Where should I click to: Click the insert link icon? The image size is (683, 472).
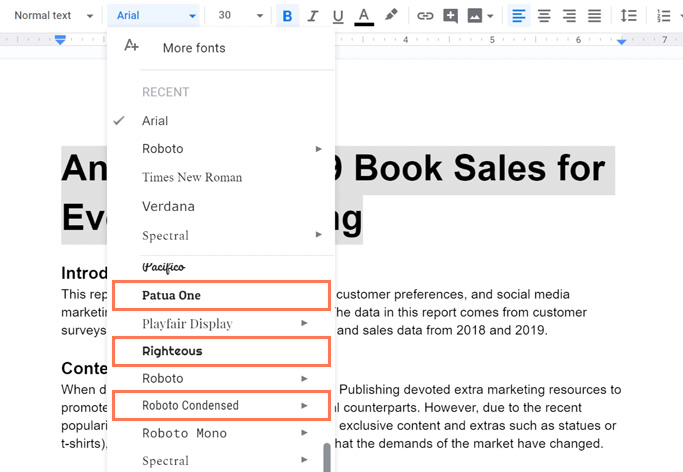click(425, 16)
